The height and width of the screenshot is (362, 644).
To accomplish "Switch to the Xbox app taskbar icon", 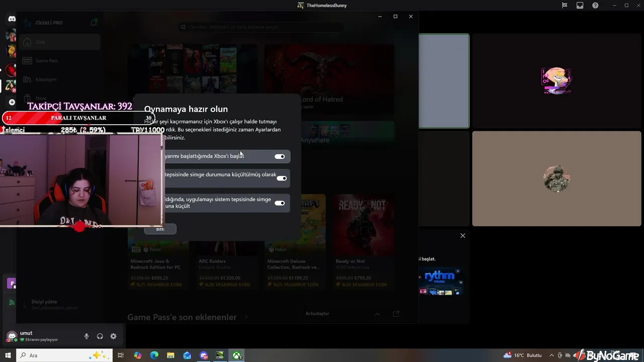I will (236, 355).
